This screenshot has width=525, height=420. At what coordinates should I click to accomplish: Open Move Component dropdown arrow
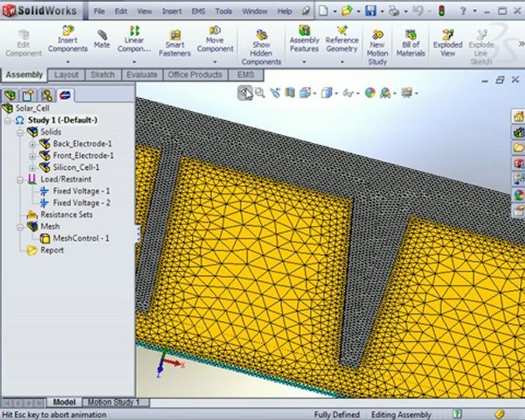[x=215, y=62]
